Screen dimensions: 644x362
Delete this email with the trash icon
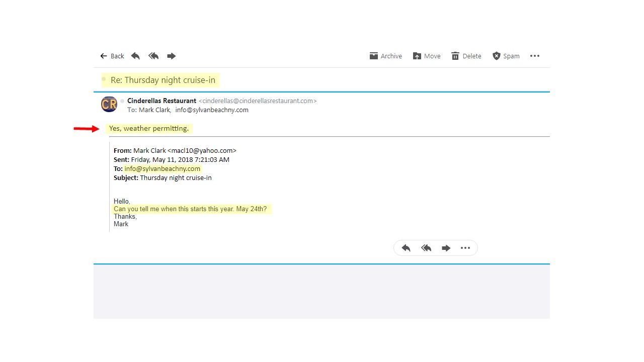pyautogui.click(x=466, y=56)
